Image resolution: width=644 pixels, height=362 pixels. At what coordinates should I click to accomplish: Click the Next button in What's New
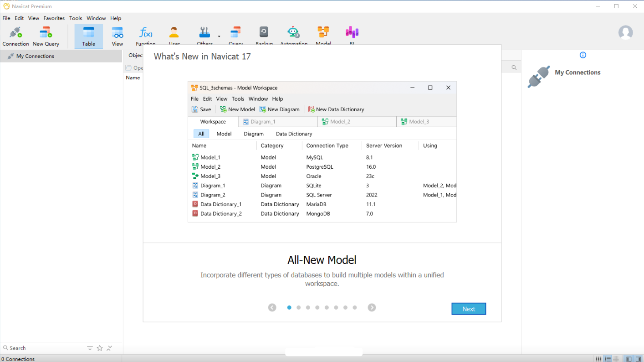click(469, 309)
